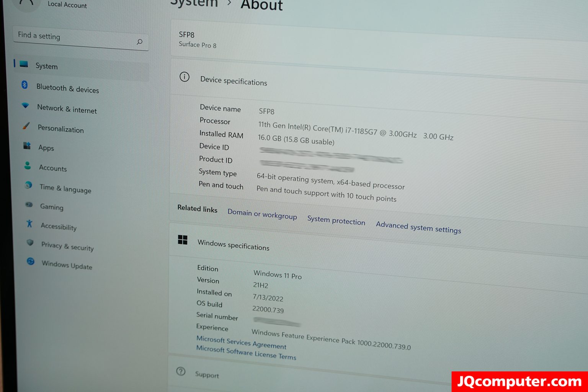Click the Product ID label
This screenshot has height=392, width=588.
coord(216,159)
